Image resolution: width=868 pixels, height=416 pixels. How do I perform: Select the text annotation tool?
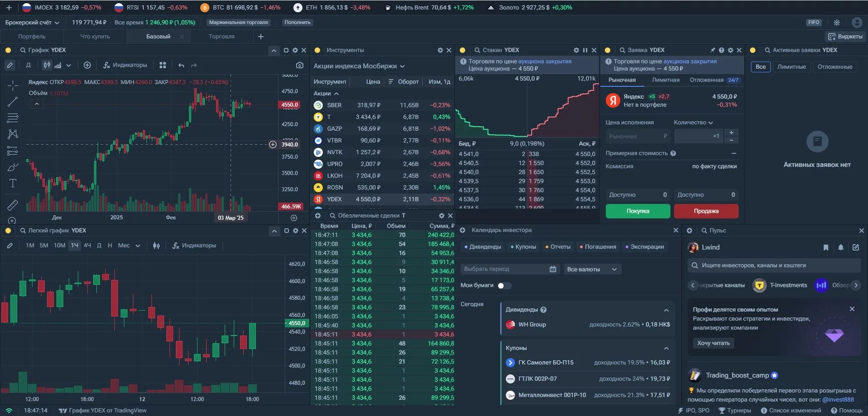coord(13,183)
